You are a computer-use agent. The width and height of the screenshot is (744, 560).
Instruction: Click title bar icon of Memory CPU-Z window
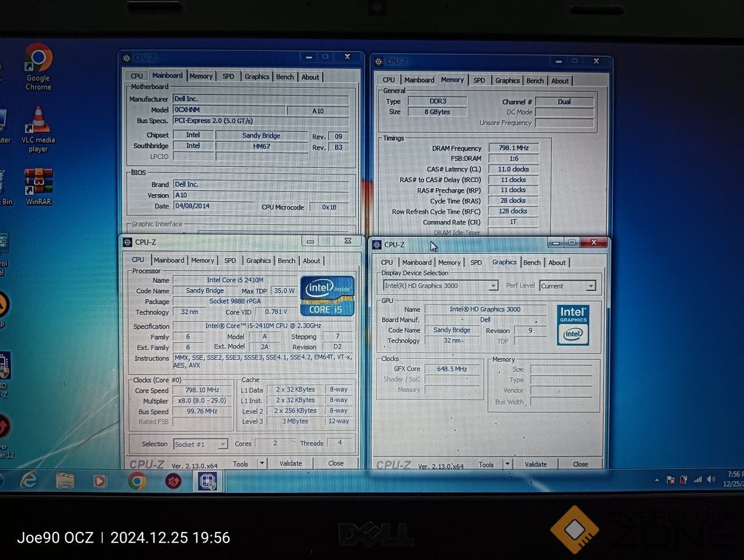point(379,61)
